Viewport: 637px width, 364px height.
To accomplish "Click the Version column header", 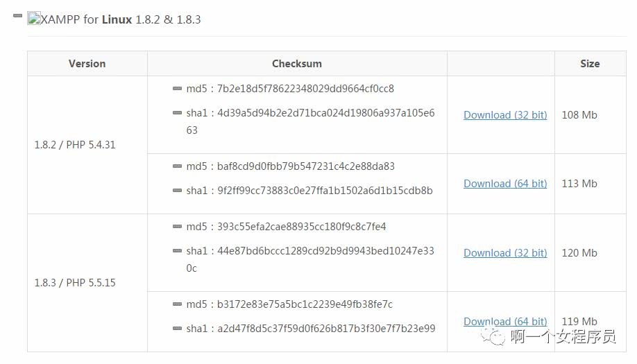I will [x=87, y=64].
